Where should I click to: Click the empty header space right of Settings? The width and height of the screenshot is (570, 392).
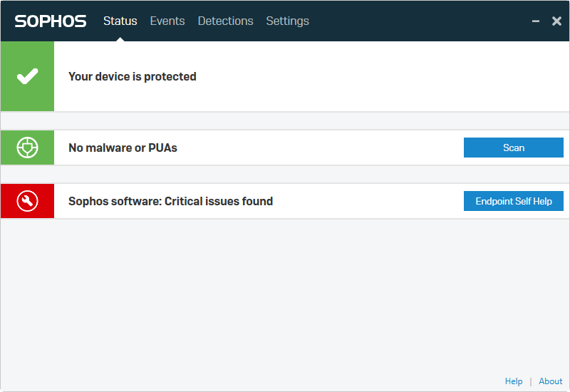click(420, 21)
